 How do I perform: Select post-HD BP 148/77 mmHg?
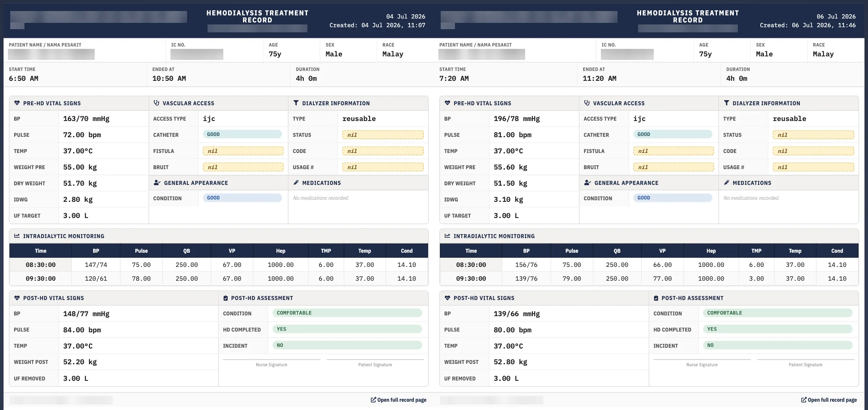click(x=86, y=314)
